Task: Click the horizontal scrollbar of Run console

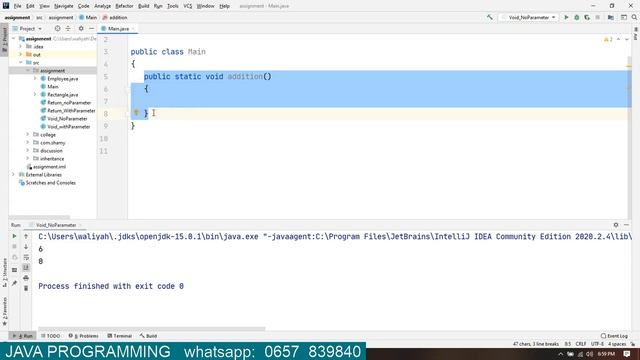Action: [151, 329]
